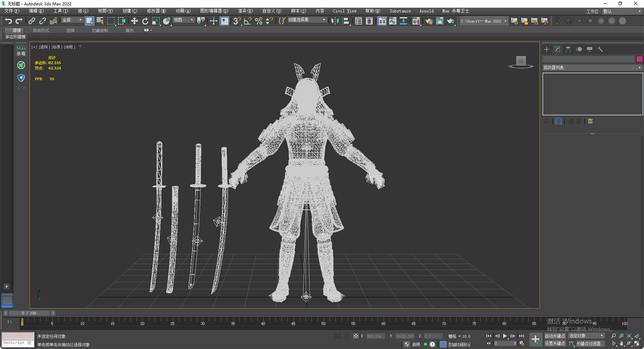Activate the Select Object tool
Screen dimensions: 644x349
(90, 21)
